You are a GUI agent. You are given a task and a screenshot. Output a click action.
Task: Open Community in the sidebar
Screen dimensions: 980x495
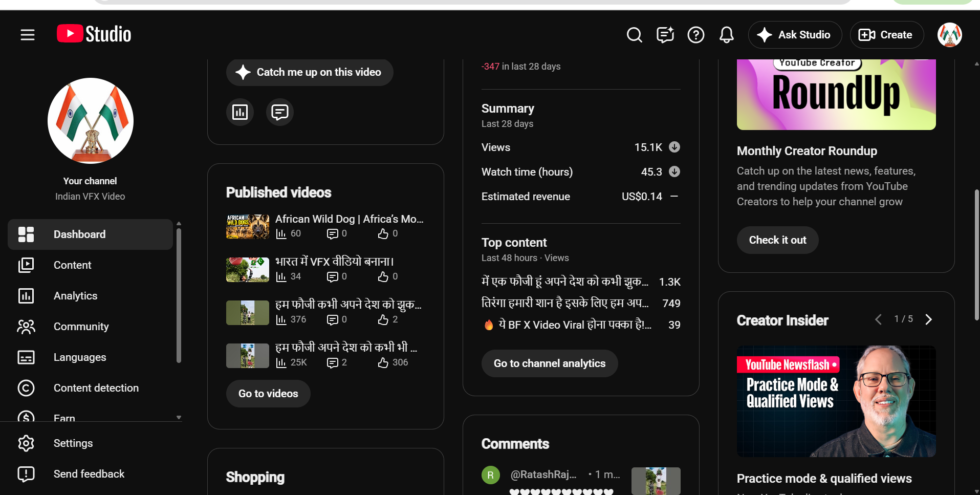[x=90, y=327]
